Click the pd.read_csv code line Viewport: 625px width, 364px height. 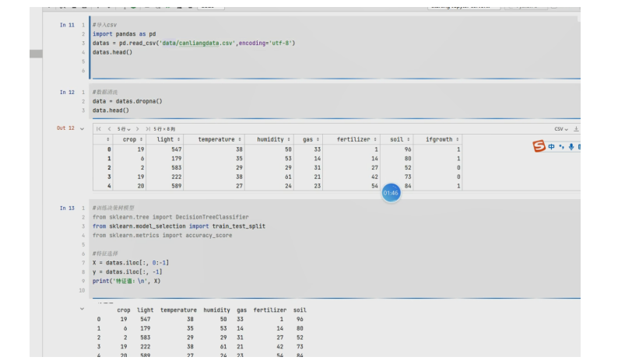194,43
